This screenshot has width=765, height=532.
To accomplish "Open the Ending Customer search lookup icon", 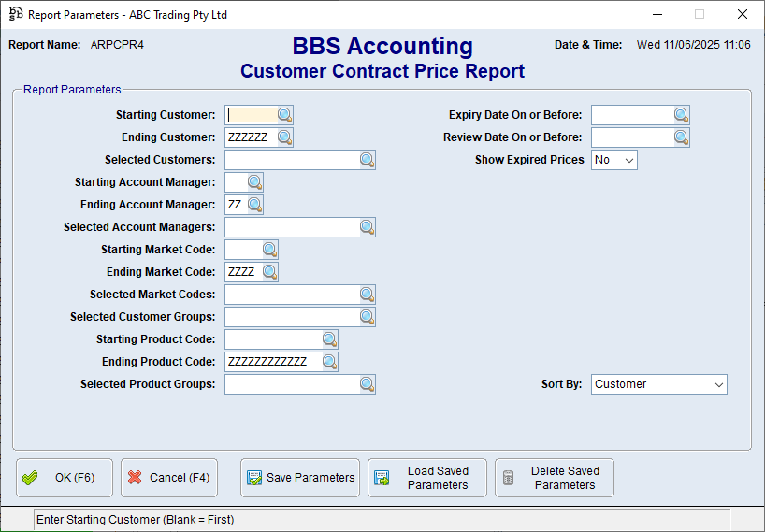I will [x=284, y=137].
